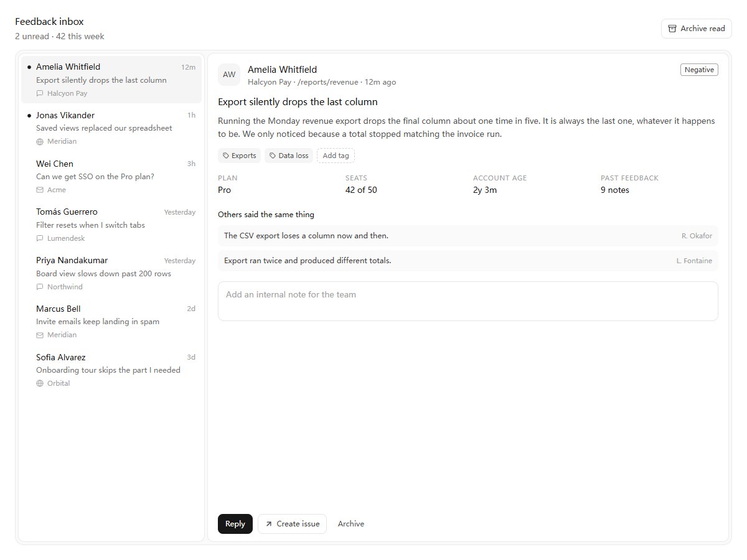Screen dimensions: 747x560
Task: Open Jonas Vikander's unread feedback
Action: (x=111, y=128)
